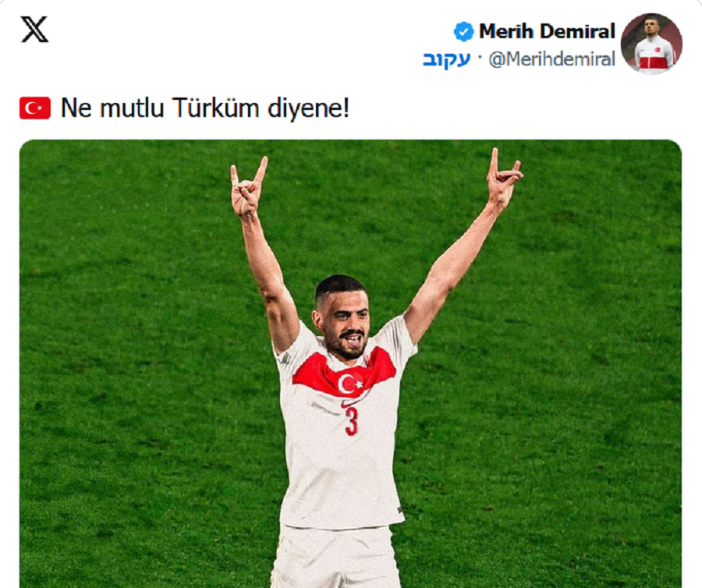This screenshot has width=702, height=588.
Task: Click the red number 3 on jersey
Action: click(352, 420)
